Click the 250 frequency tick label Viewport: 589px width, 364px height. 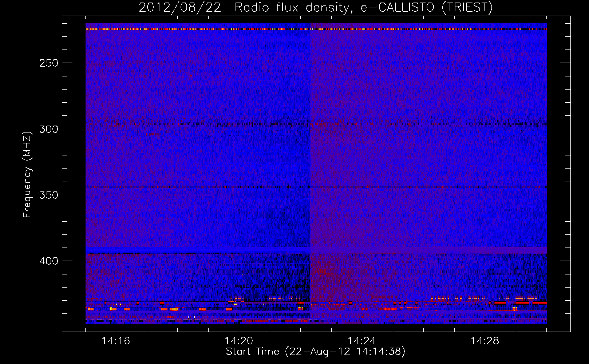coord(49,63)
